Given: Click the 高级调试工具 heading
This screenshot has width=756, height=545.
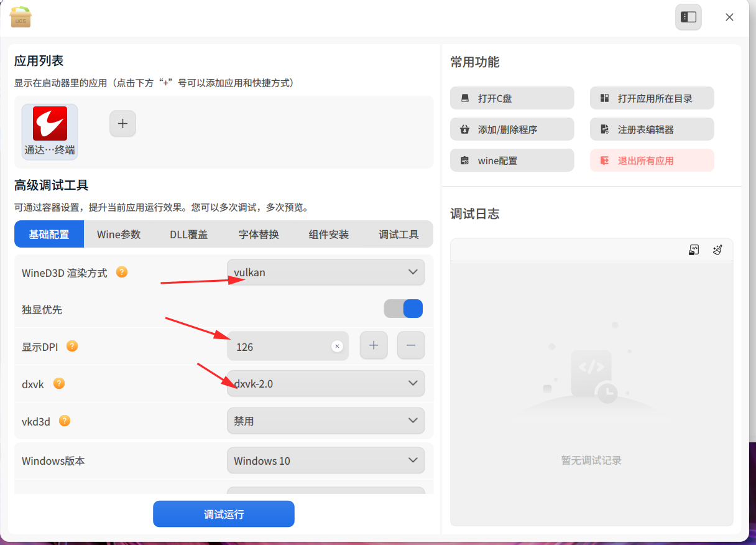Looking at the screenshot, I should (x=52, y=185).
